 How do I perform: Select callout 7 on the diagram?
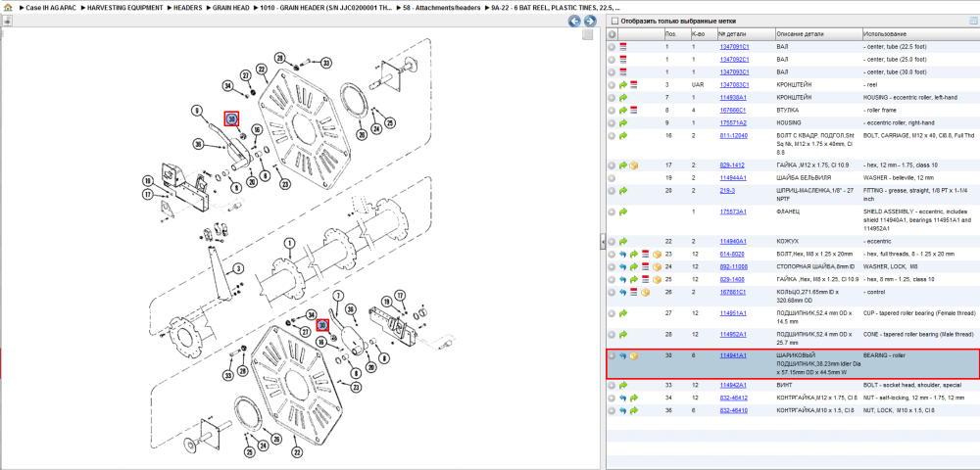point(337,295)
